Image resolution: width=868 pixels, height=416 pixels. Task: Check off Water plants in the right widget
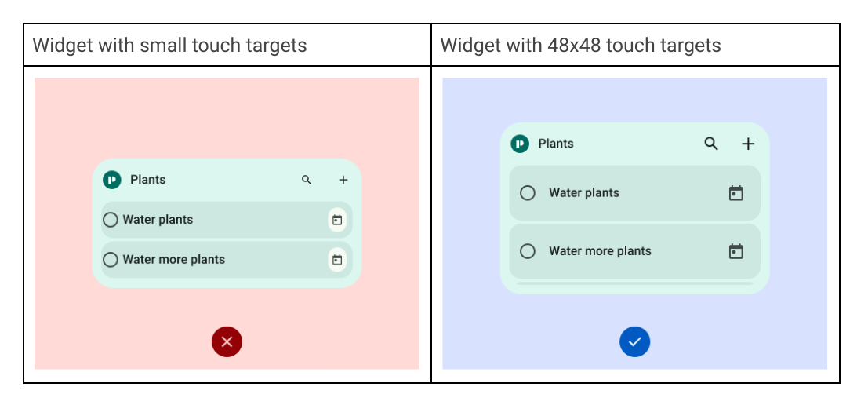tap(528, 193)
